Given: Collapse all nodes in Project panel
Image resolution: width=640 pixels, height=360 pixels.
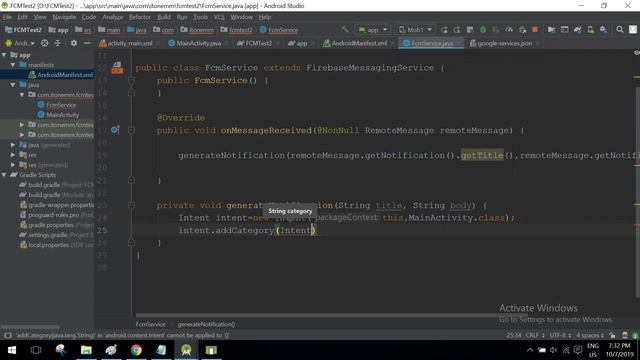Looking at the screenshot, I should (x=58, y=43).
